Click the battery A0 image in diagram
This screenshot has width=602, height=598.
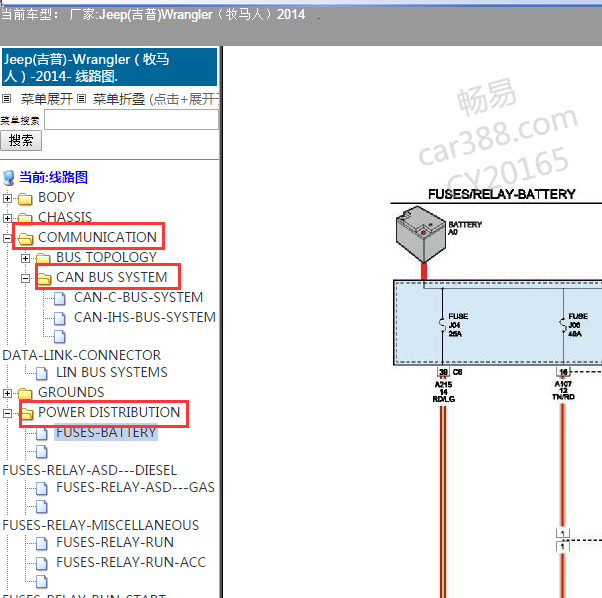click(x=421, y=234)
